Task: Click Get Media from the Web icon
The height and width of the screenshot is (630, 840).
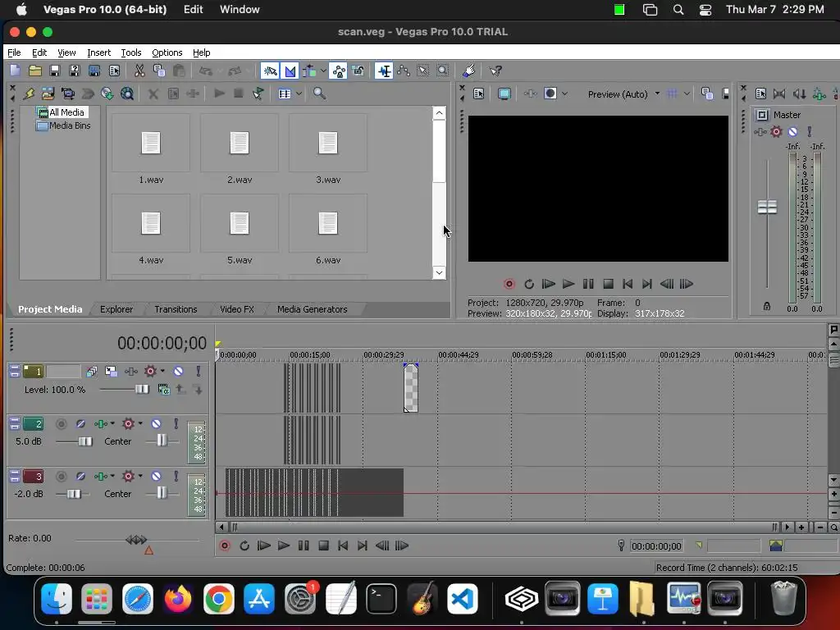Action: tap(127, 94)
